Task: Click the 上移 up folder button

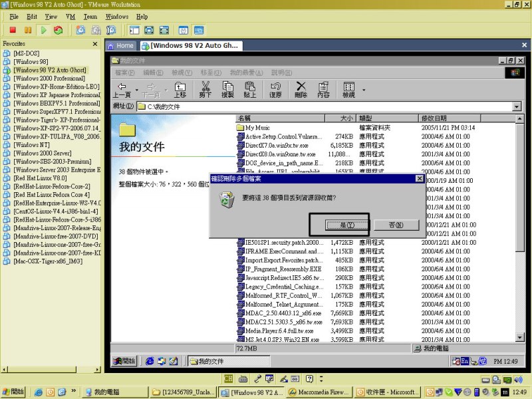Action: (180, 90)
